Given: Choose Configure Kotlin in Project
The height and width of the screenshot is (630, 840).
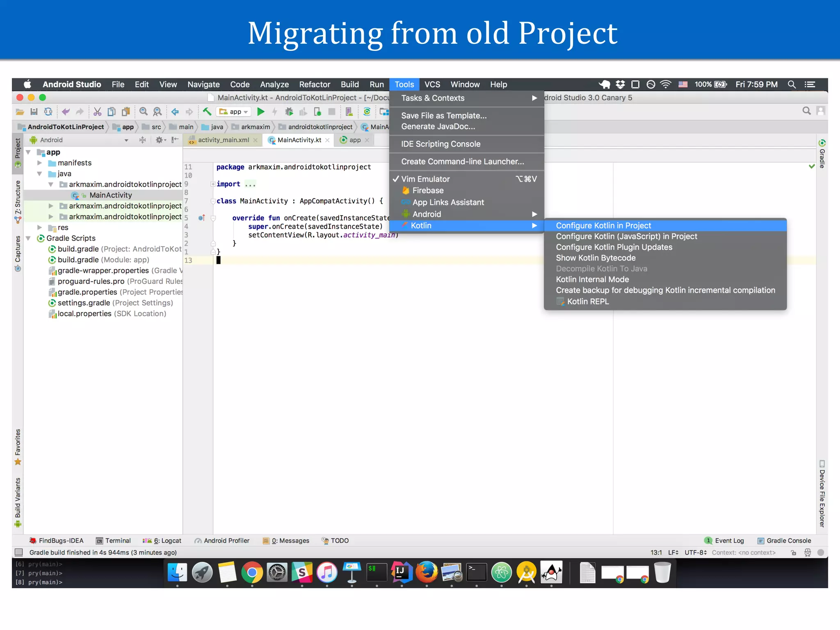Looking at the screenshot, I should pos(665,226).
